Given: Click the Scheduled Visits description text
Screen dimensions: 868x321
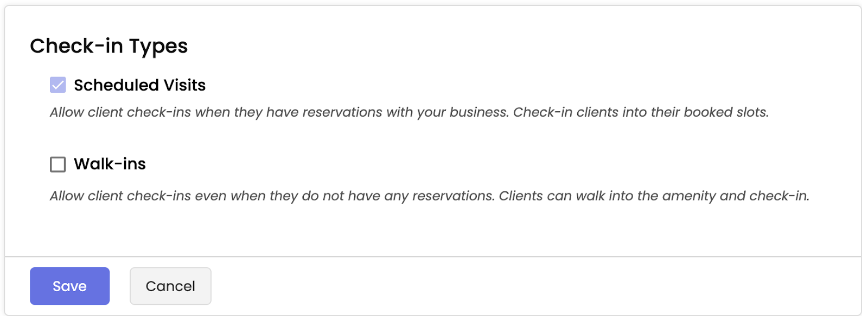Looking at the screenshot, I should (x=409, y=112).
